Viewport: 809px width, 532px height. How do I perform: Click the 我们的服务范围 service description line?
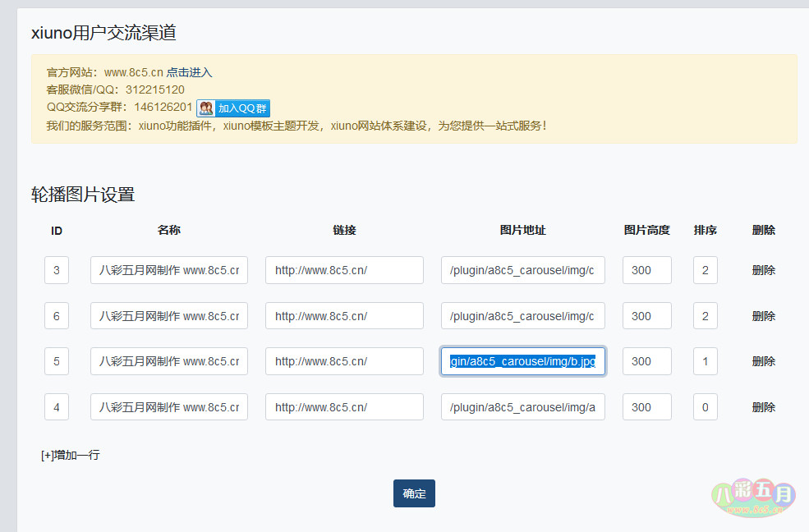(x=296, y=126)
